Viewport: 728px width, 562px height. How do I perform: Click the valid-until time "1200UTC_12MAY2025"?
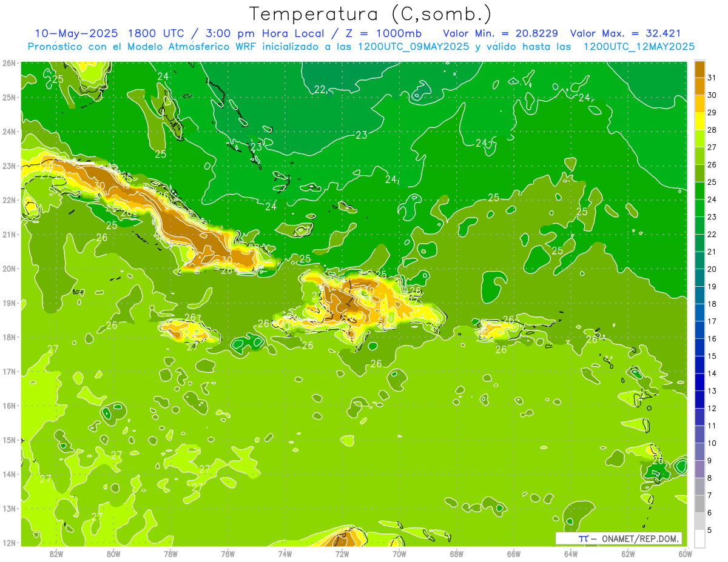pos(639,46)
